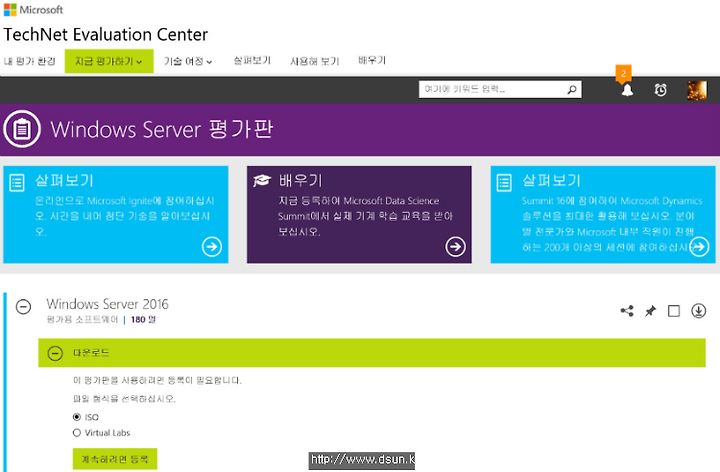The height and width of the screenshot is (472, 720).
Task: Click the Windows Server 평가판 clipboard icon
Action: (x=22, y=129)
